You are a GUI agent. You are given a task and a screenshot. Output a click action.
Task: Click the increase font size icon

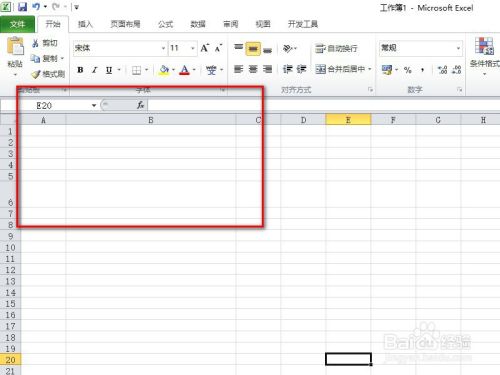tap(205, 48)
